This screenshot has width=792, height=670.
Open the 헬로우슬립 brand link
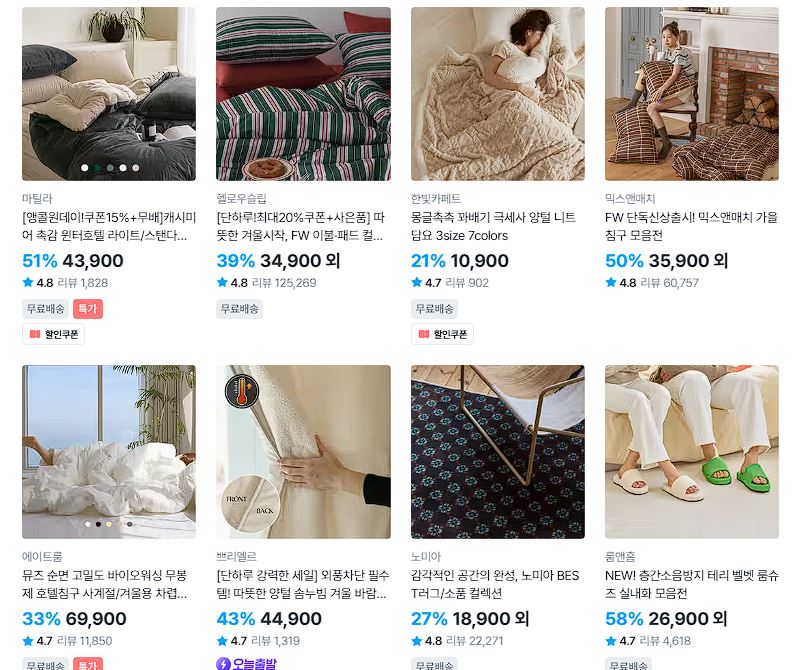tap(241, 199)
